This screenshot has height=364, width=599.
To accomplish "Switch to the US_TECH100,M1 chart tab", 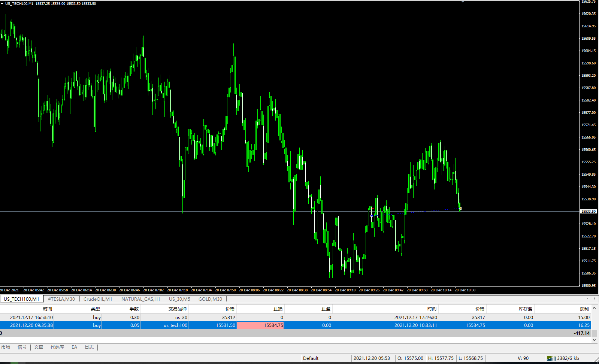I will (22, 299).
